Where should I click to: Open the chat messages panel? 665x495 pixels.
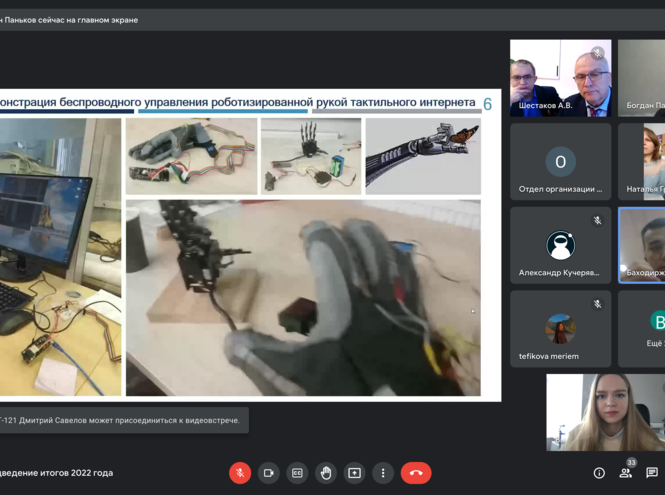coord(652,473)
